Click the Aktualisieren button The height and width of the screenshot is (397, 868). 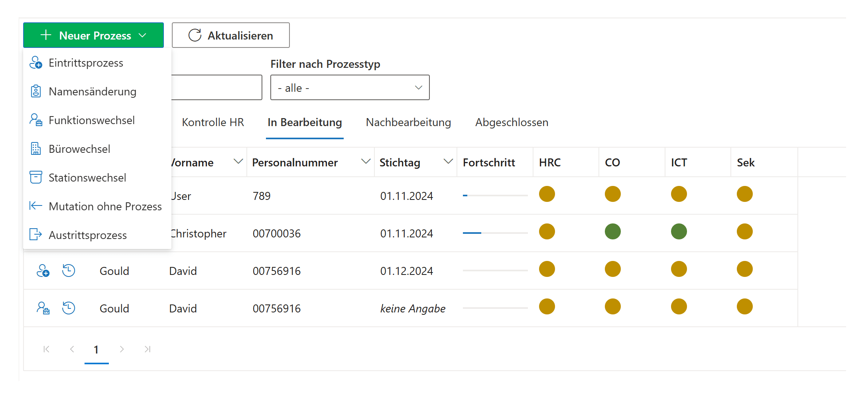click(230, 35)
